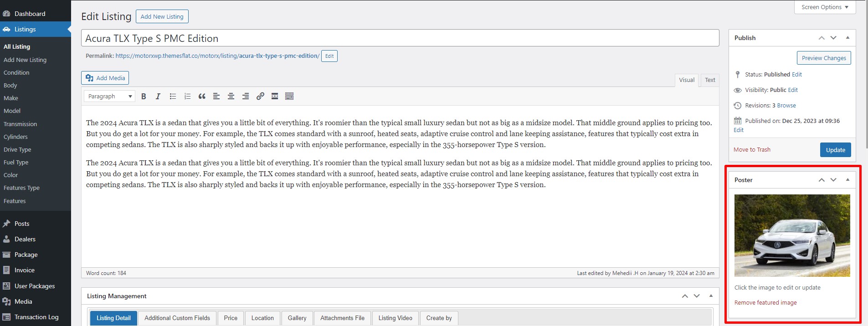Open User Packages in the sidebar
Viewport: 868px width, 326px height.
point(36,286)
